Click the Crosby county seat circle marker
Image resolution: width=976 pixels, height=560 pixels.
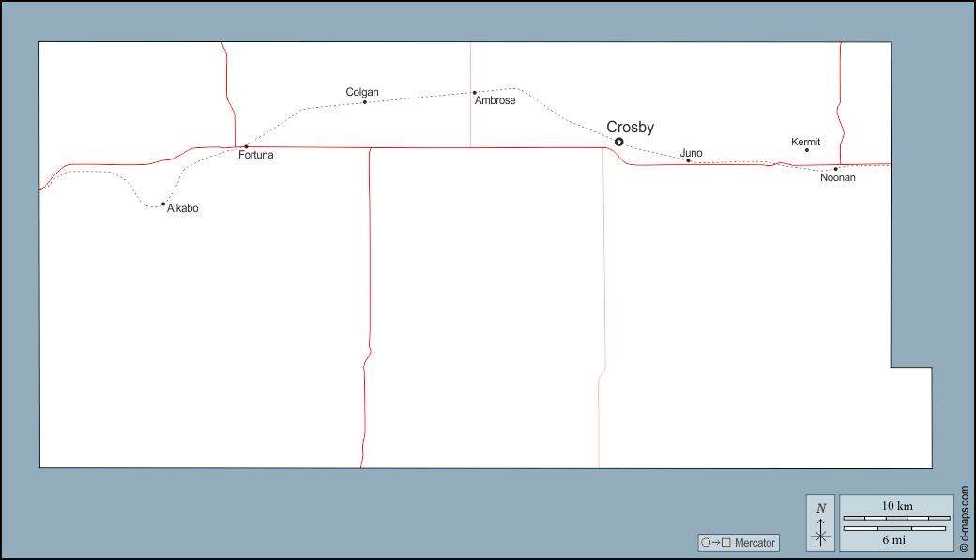coord(618,143)
